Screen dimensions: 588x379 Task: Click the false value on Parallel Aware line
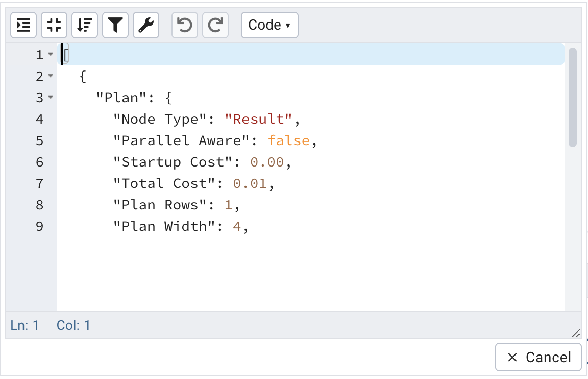(x=288, y=140)
